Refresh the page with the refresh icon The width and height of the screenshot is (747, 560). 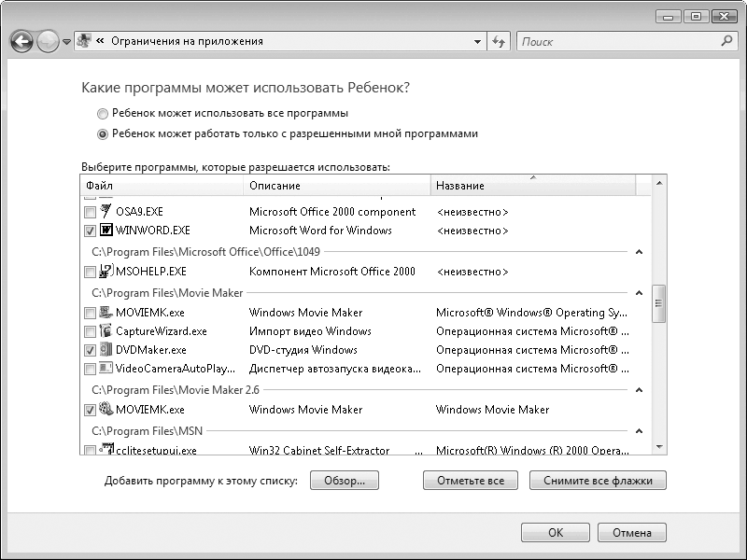coord(499,41)
